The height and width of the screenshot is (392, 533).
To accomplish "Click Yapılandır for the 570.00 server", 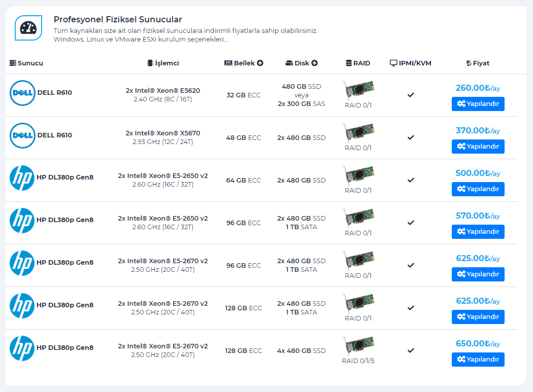I will coord(478,232).
